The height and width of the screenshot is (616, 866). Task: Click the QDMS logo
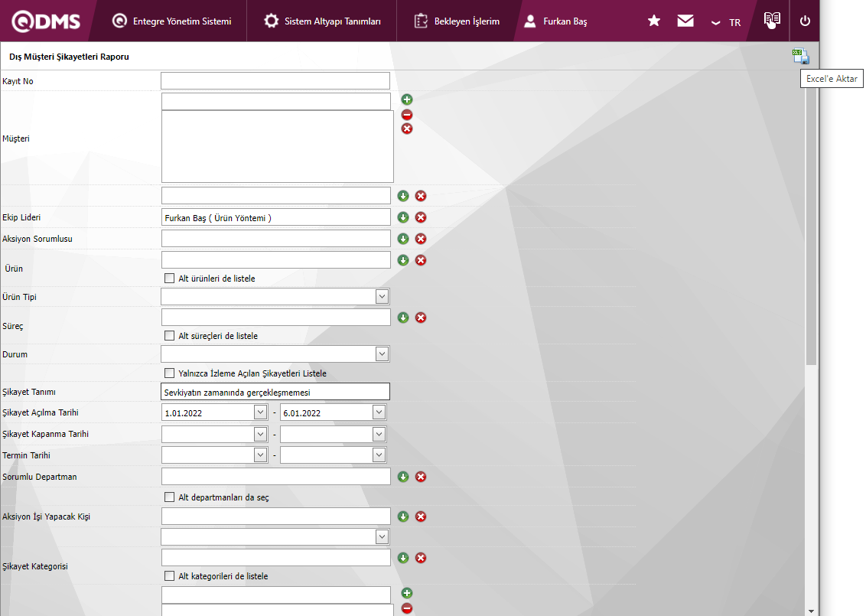(x=47, y=21)
